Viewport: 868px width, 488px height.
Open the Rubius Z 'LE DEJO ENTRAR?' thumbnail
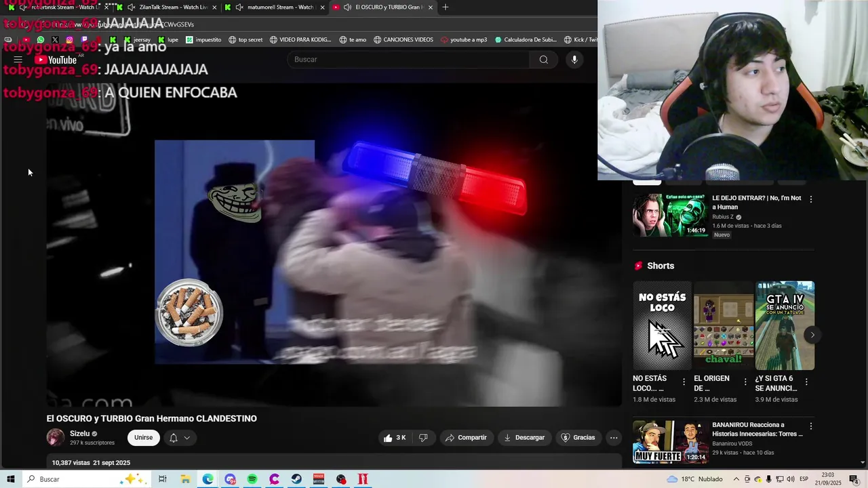[670, 216]
